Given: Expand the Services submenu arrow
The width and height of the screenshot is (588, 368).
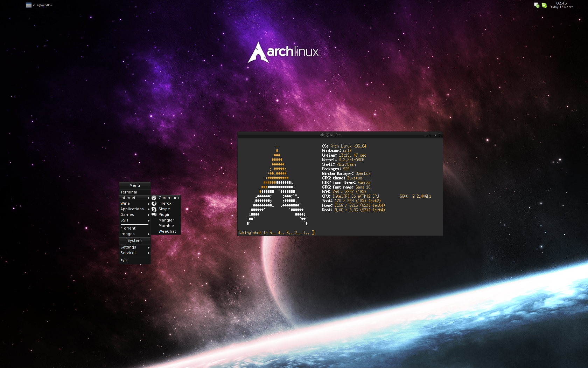Looking at the screenshot, I should (149, 253).
